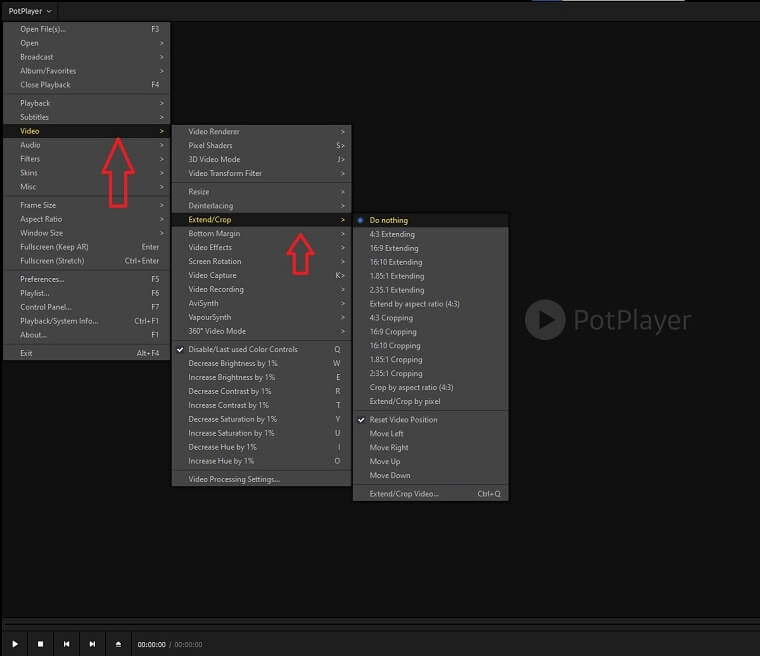Open Control Panel... entry
Screen dimensions: 760x656
point(87,307)
